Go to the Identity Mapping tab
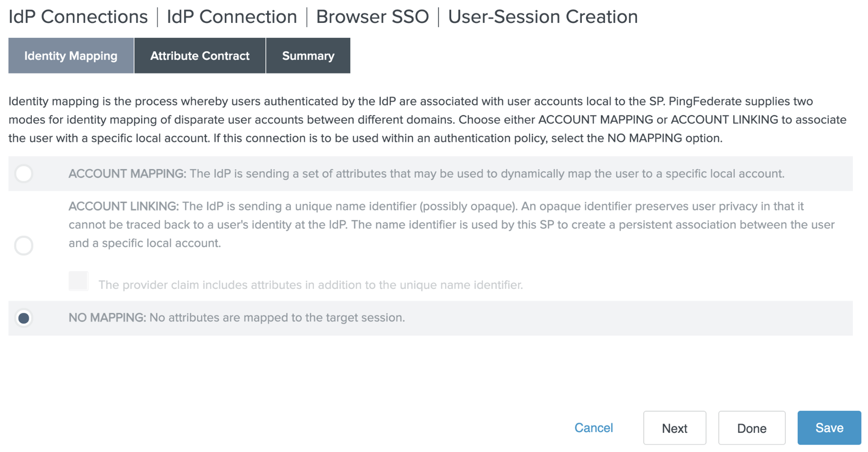868x452 pixels. pyautogui.click(x=71, y=56)
